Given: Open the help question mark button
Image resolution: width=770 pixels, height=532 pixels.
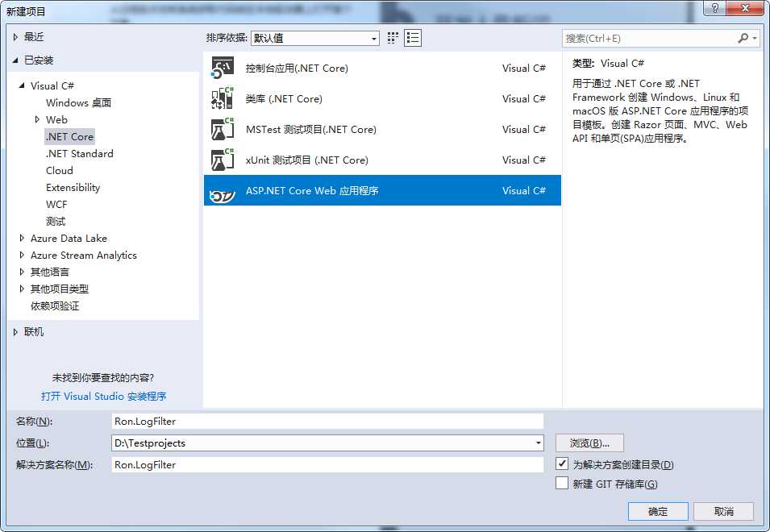Looking at the screenshot, I should coord(715,8).
